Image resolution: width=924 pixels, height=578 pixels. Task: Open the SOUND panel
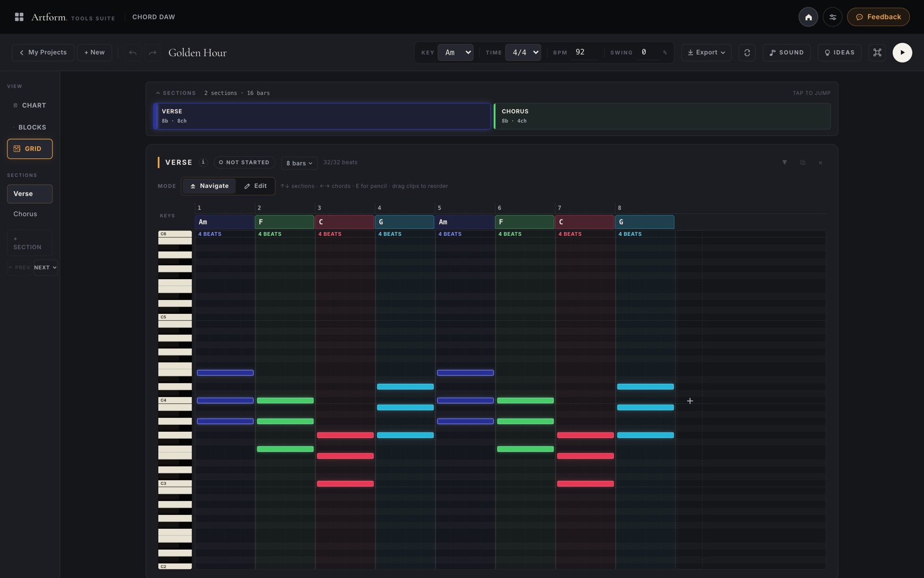787,53
